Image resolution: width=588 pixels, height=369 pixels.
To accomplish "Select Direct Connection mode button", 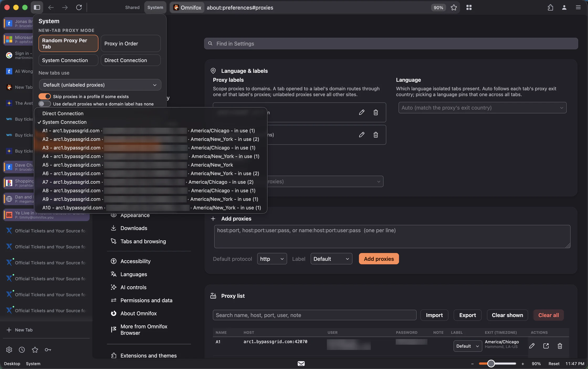I will 130,60.
